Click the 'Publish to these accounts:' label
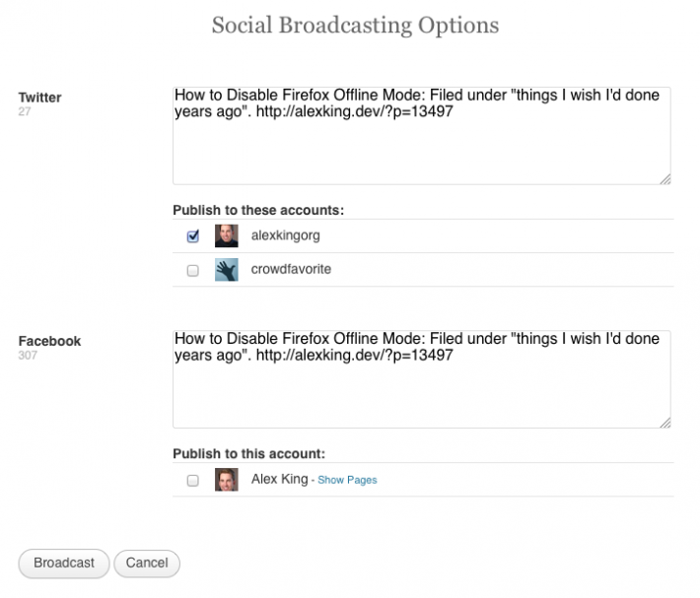The height and width of the screenshot is (598, 700). pos(258,210)
